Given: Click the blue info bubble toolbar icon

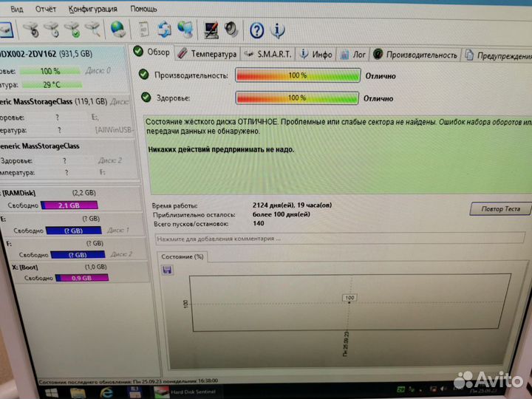Looking at the screenshot, I should pos(278,30).
